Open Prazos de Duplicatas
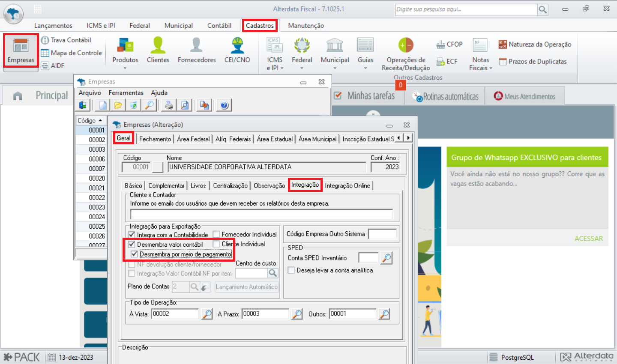This screenshot has width=617, height=364. click(533, 61)
